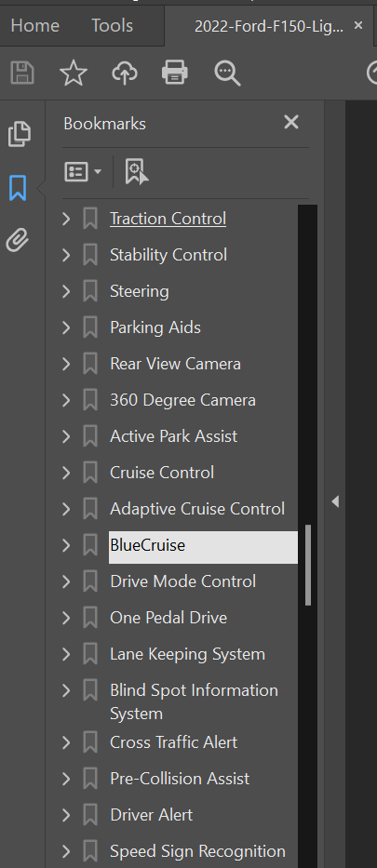
Task: Click the cloud upload icon
Action: (x=125, y=73)
